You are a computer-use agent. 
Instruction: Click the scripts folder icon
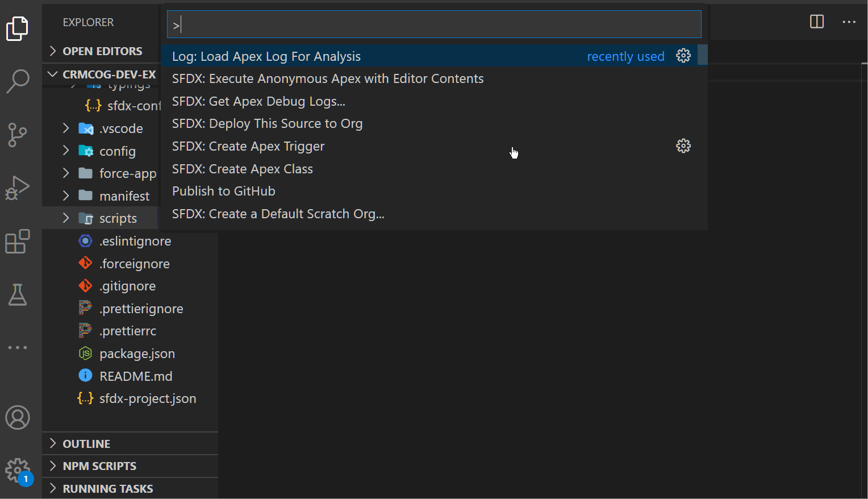tap(86, 218)
